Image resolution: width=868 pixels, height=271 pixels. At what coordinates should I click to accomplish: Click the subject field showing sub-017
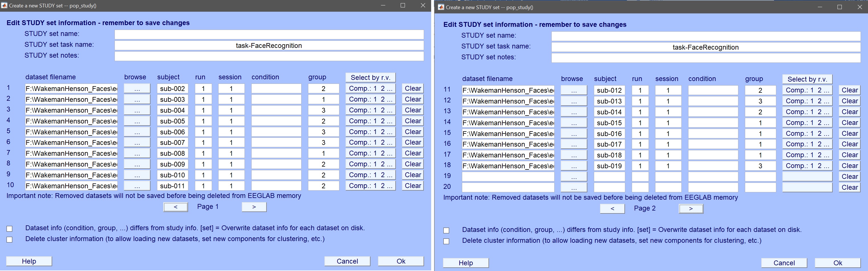coord(609,144)
